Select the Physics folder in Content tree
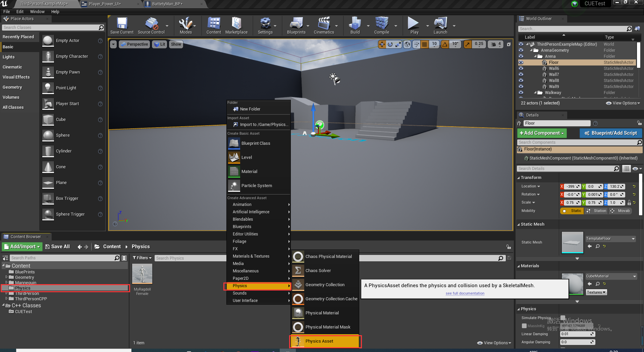644x352 pixels. coord(65,288)
